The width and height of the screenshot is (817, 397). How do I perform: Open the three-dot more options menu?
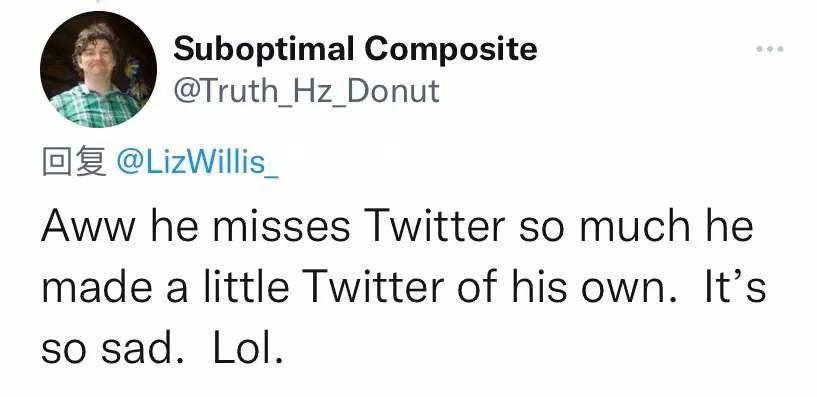(x=770, y=49)
